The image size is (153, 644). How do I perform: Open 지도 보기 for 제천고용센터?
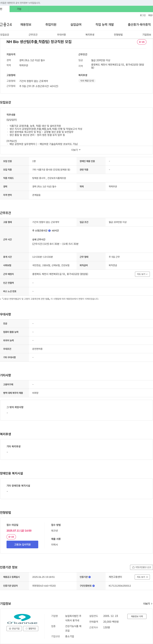click(142, 577)
